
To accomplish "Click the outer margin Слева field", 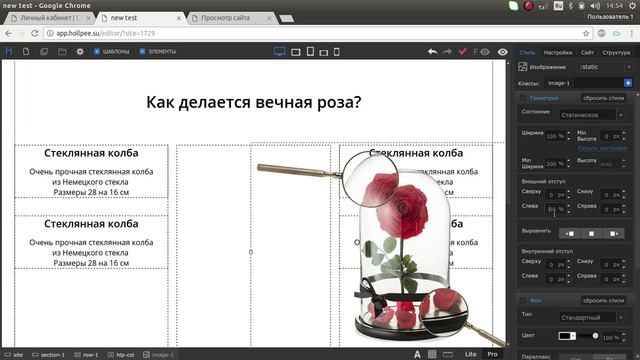I will (555, 209).
